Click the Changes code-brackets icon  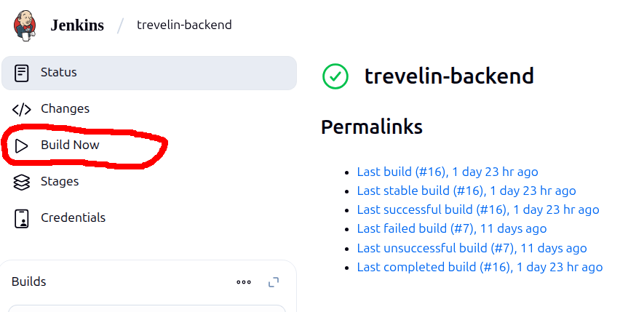22,109
